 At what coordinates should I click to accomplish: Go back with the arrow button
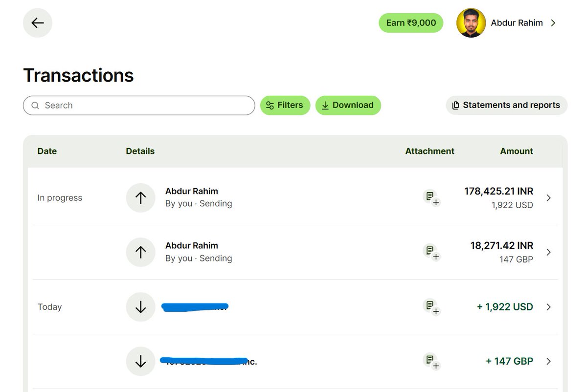click(38, 23)
